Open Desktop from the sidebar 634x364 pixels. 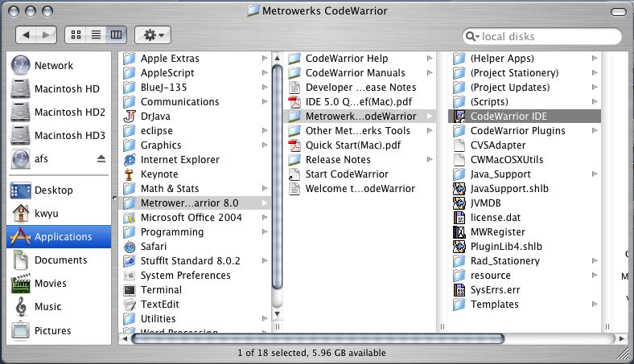[59, 190]
